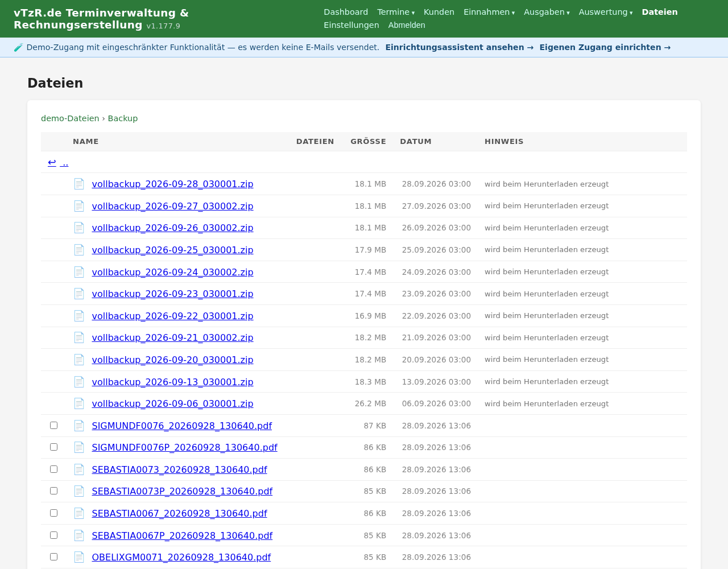
Task: Click the PDF icon beside SIGMUNDF0076_20260928_130640.pdf
Action: coord(79,426)
